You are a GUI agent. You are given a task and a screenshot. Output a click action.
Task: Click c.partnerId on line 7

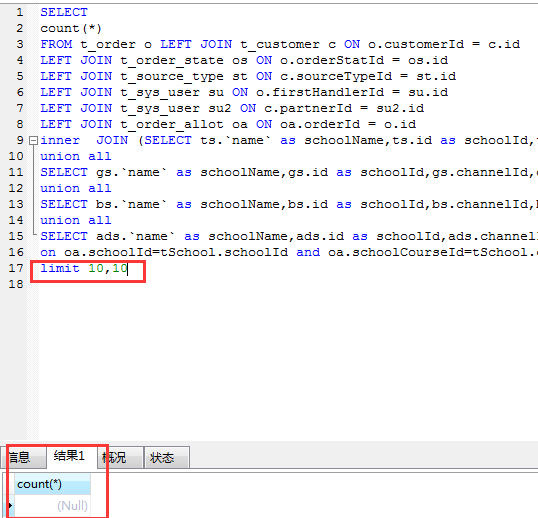[x=308, y=109]
